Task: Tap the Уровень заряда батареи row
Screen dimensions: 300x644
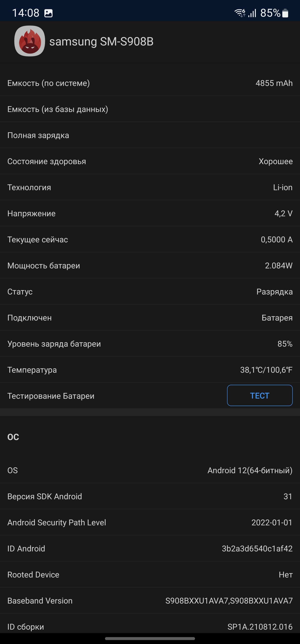Action: 150,344
